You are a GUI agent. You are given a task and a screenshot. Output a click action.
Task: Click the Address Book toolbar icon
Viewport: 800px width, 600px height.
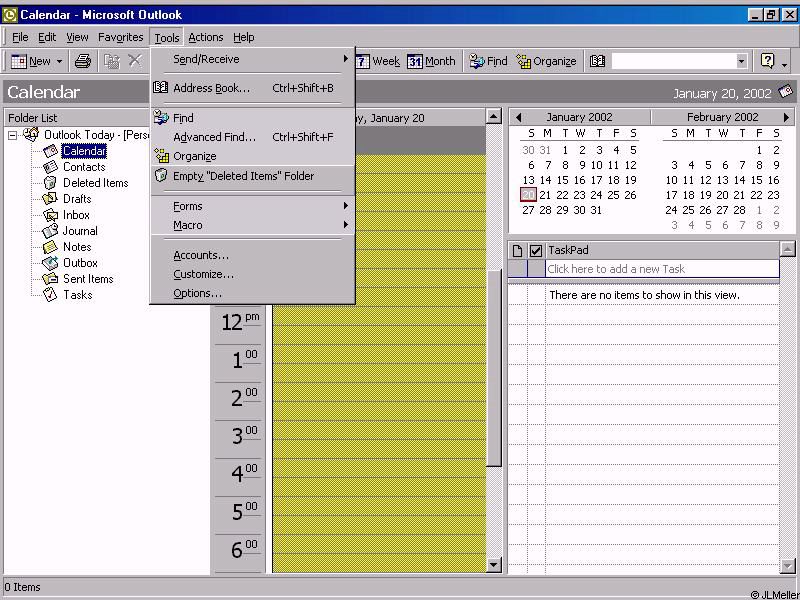tap(597, 61)
